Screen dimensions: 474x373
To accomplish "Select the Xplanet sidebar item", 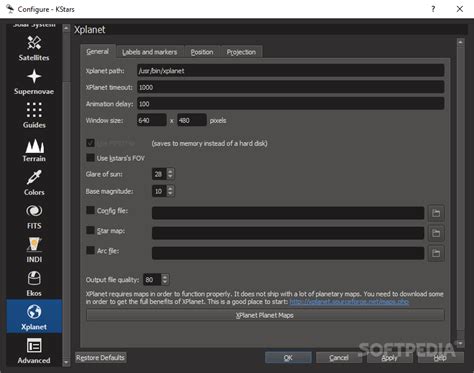I will coord(34,316).
